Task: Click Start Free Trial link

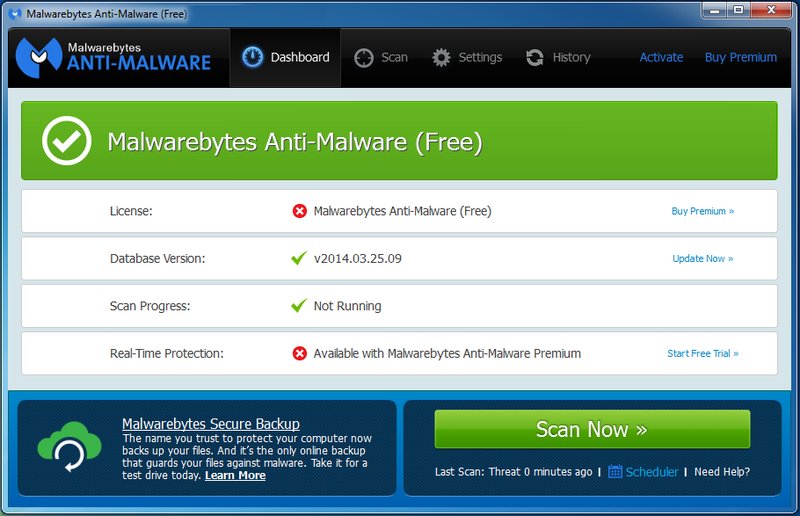Action: [702, 354]
